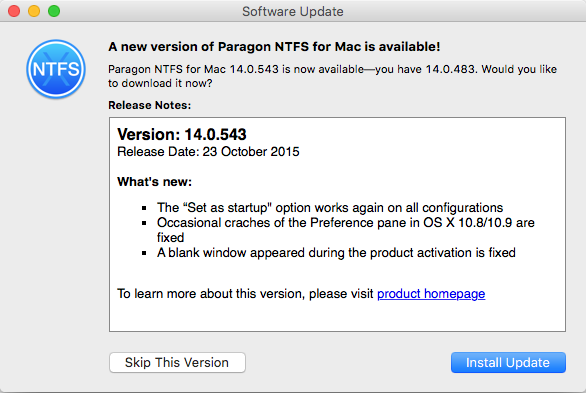Close the Software Update window
This screenshot has width=586, height=393.
pos(14,11)
